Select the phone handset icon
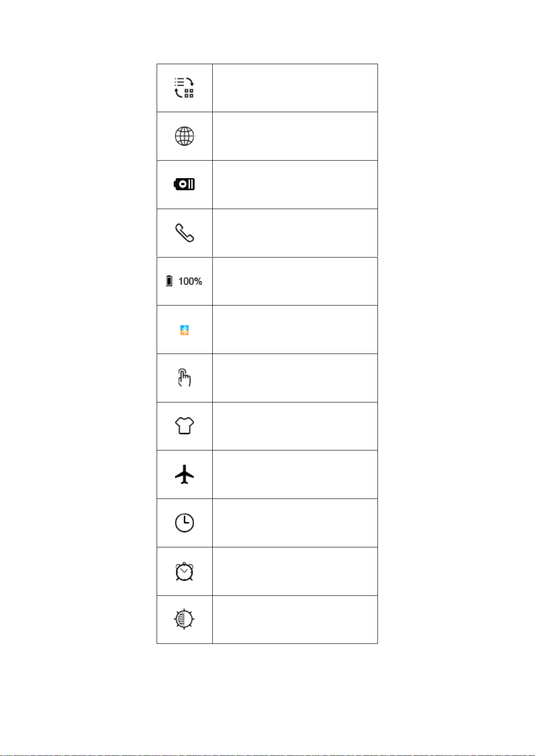The width and height of the screenshot is (535, 756). click(x=184, y=233)
